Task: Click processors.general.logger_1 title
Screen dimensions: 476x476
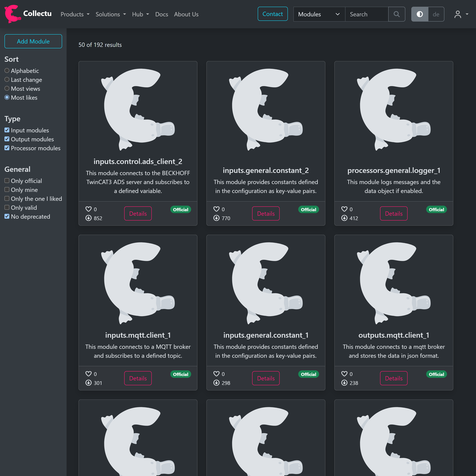Action: click(394, 170)
